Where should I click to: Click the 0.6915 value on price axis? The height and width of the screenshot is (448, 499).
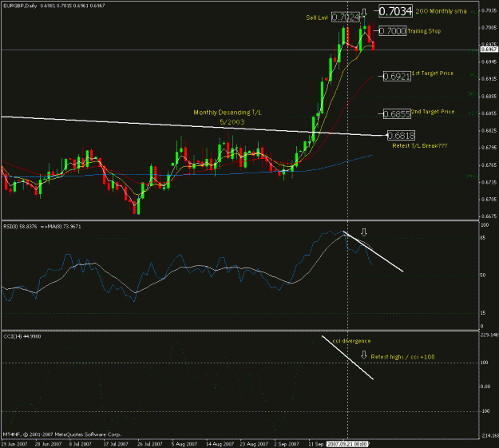pyautogui.click(x=488, y=78)
